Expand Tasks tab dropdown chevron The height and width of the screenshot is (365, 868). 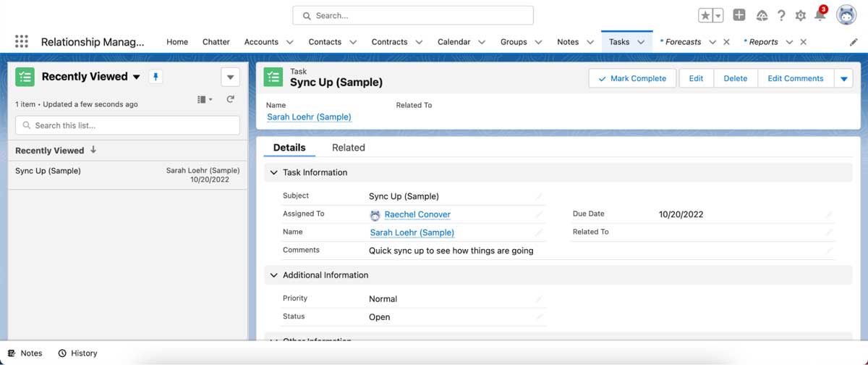(641, 42)
